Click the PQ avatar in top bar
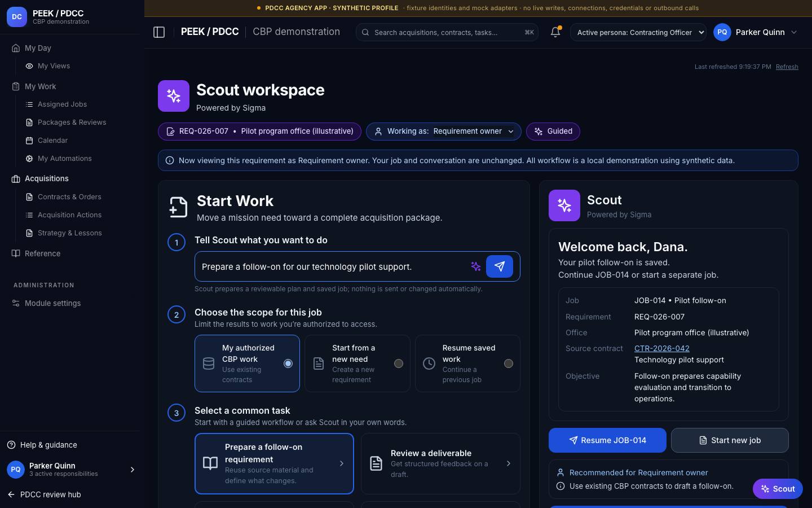Screen dimensions: 812x508 point(722,32)
